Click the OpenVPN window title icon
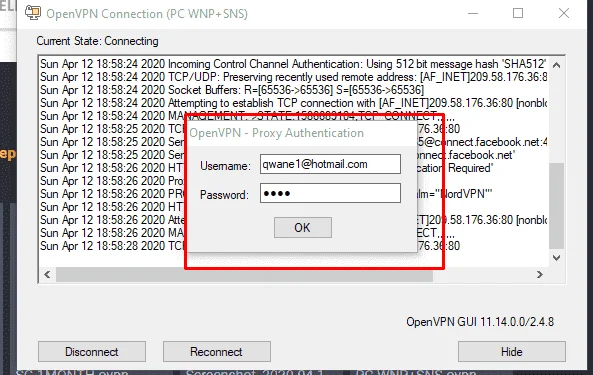 coord(33,13)
